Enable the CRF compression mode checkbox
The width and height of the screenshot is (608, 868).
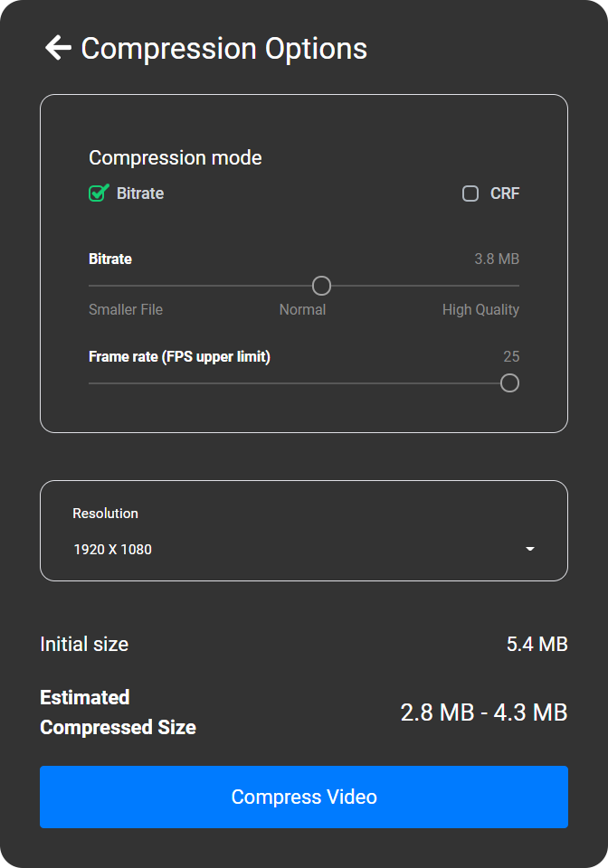click(x=470, y=193)
